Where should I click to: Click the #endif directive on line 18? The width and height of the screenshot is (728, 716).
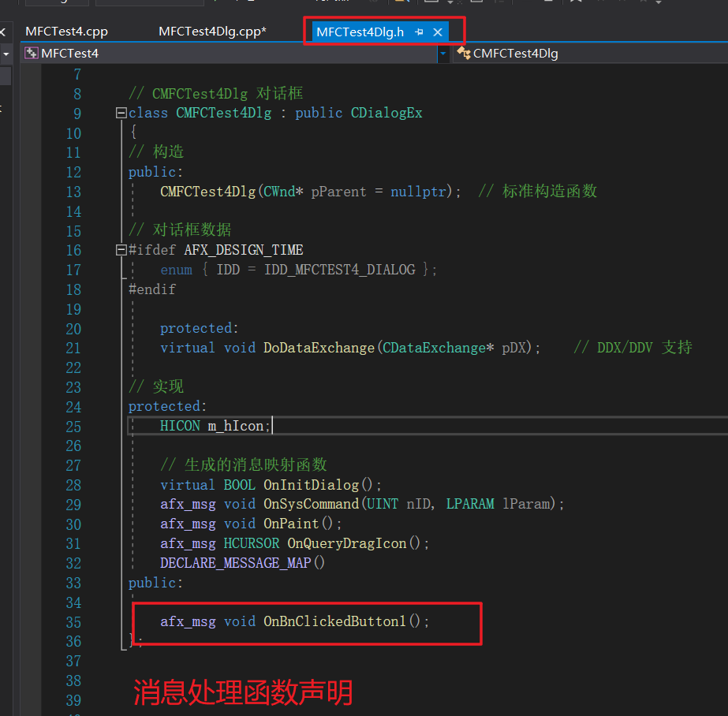151,289
